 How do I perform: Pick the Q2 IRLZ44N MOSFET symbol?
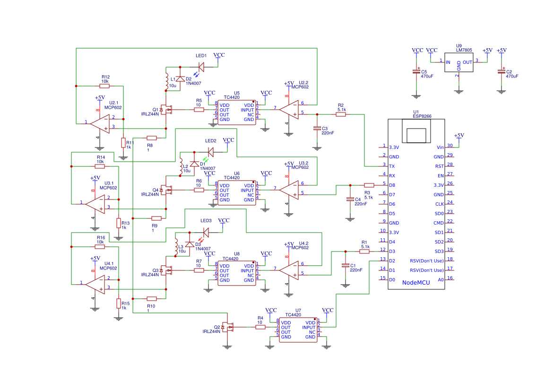pyautogui.click(x=227, y=327)
